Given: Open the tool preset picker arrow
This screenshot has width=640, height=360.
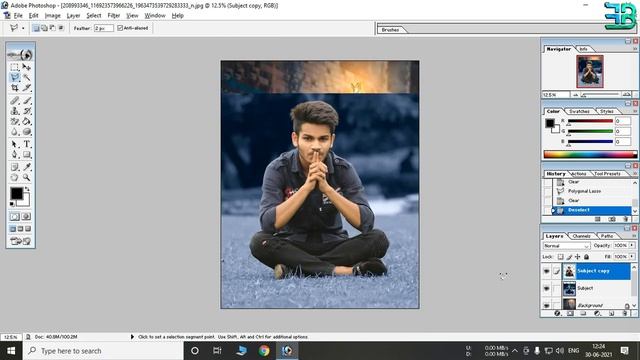Looking at the screenshot, I should pos(23,28).
